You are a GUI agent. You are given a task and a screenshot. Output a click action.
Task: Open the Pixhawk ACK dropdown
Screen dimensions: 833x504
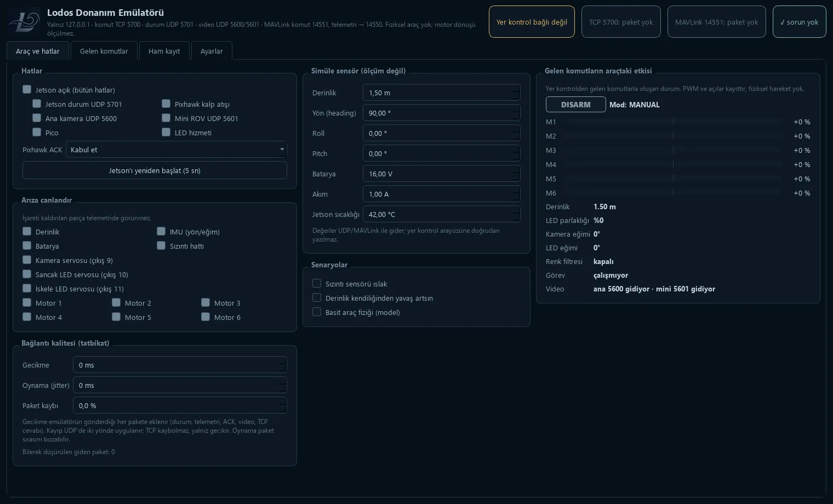pyautogui.click(x=176, y=150)
